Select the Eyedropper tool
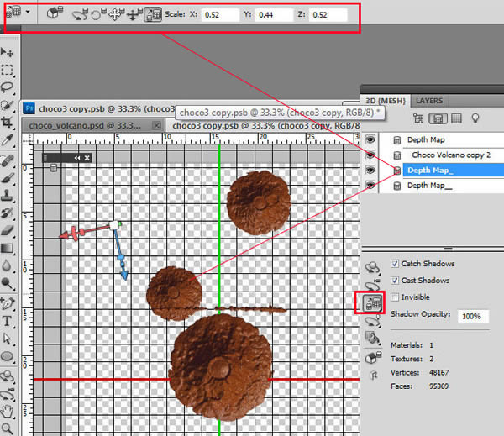504x436 pixels. (8, 140)
